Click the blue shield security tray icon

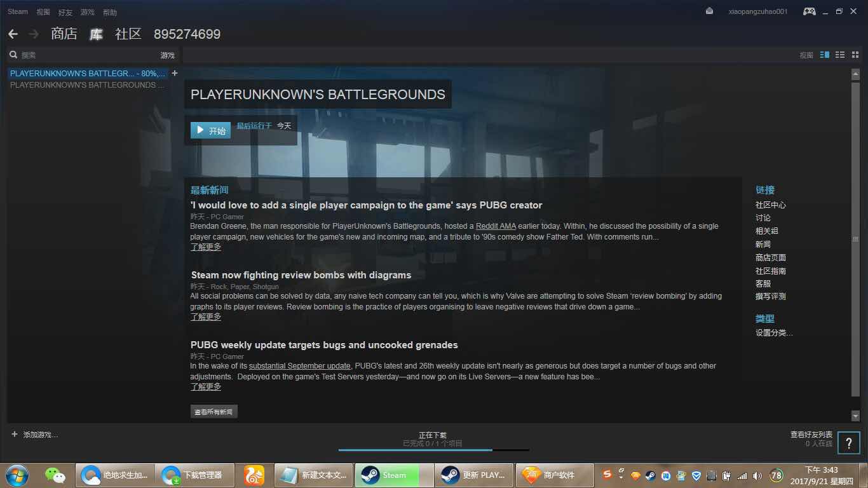[x=696, y=475]
